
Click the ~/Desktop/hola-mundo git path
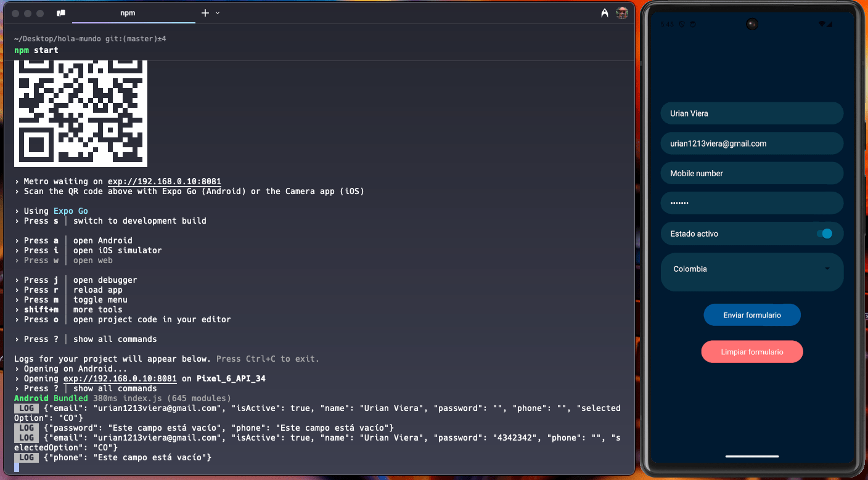click(x=90, y=39)
